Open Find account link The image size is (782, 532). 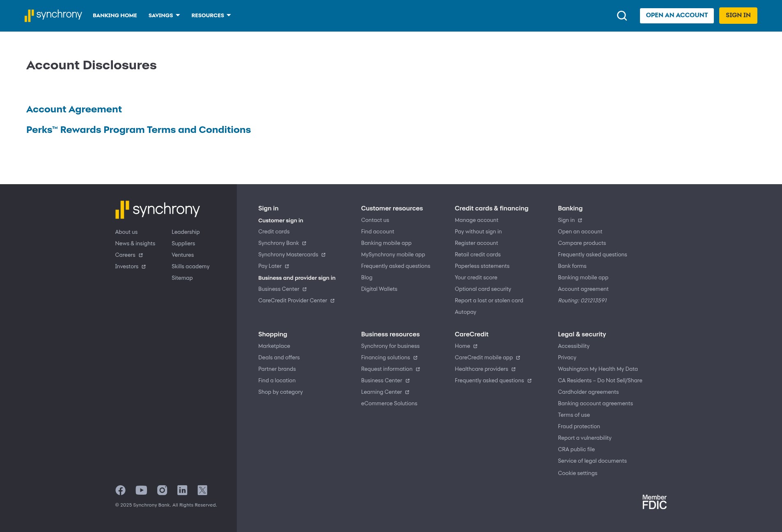(378, 232)
